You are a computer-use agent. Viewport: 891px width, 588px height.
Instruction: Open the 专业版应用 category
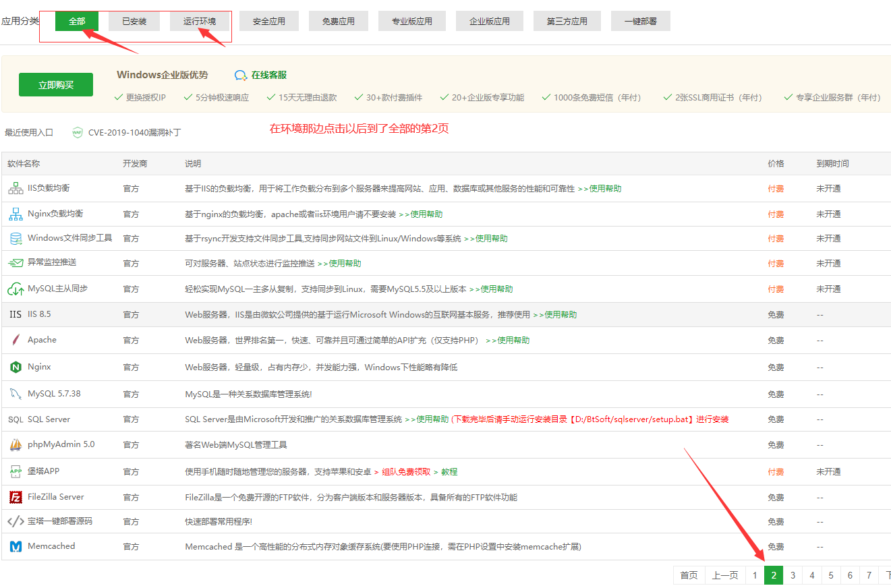click(x=412, y=21)
